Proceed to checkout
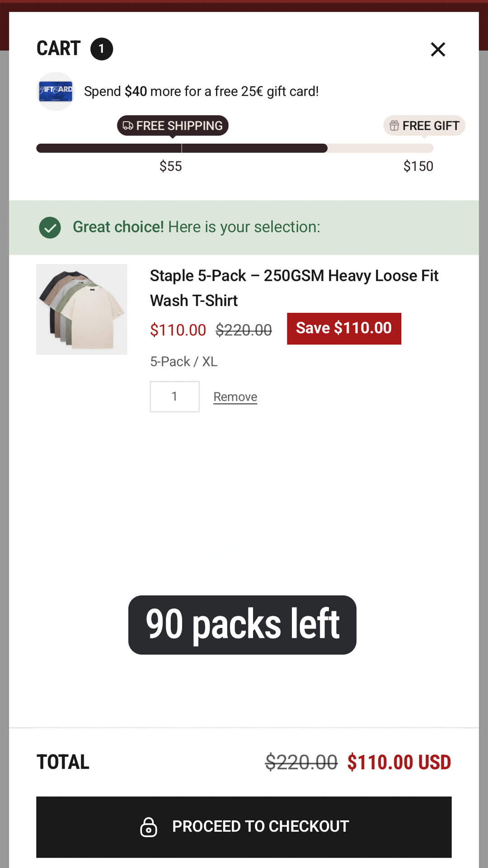The width and height of the screenshot is (488, 868). (x=244, y=827)
